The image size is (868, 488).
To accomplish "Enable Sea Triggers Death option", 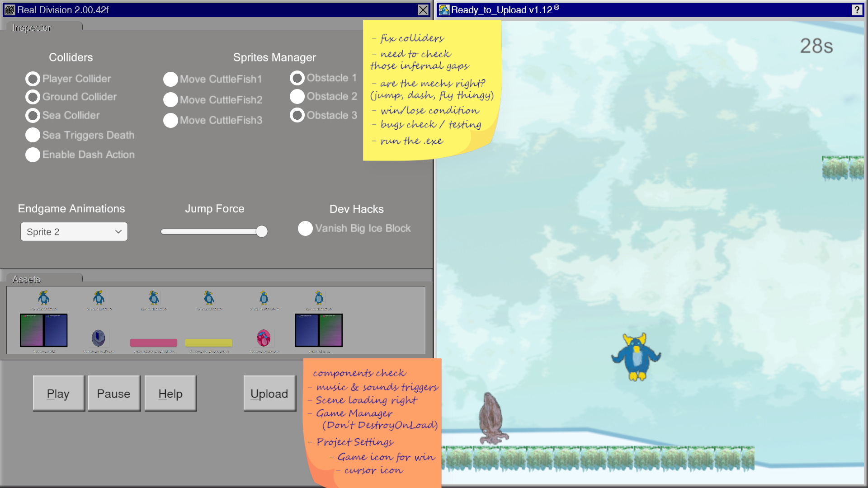I will [33, 135].
